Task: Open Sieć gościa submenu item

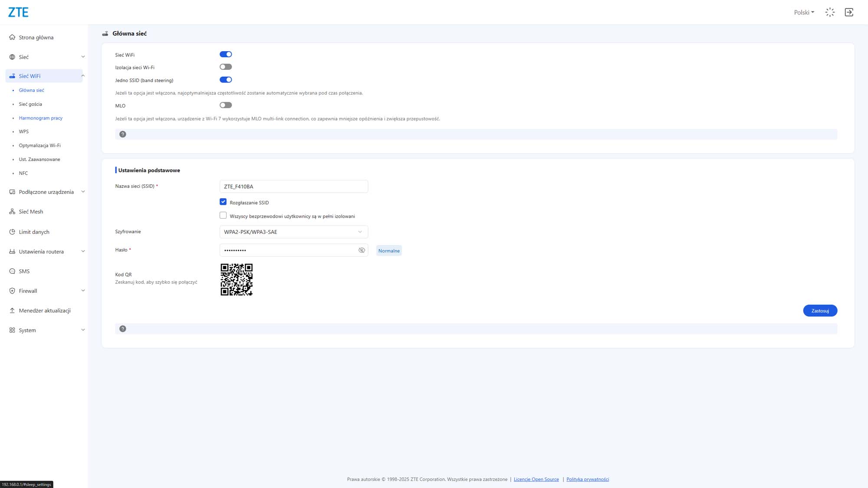Action: [x=30, y=104]
